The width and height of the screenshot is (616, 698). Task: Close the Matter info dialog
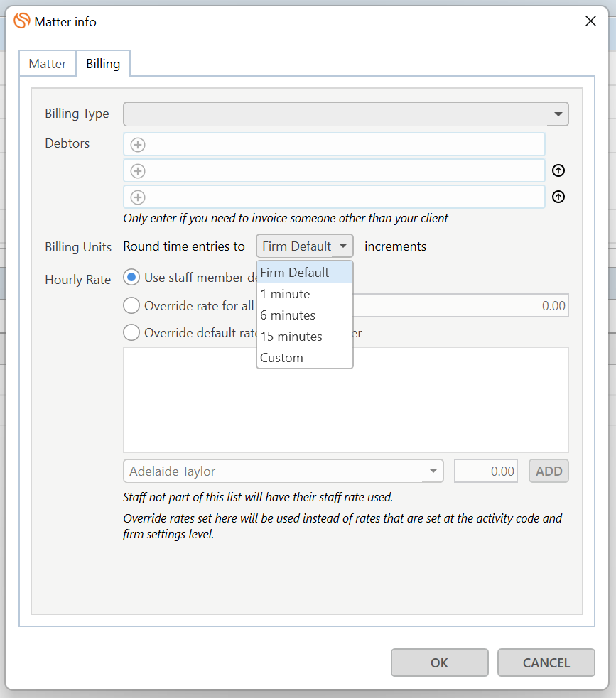[590, 21]
